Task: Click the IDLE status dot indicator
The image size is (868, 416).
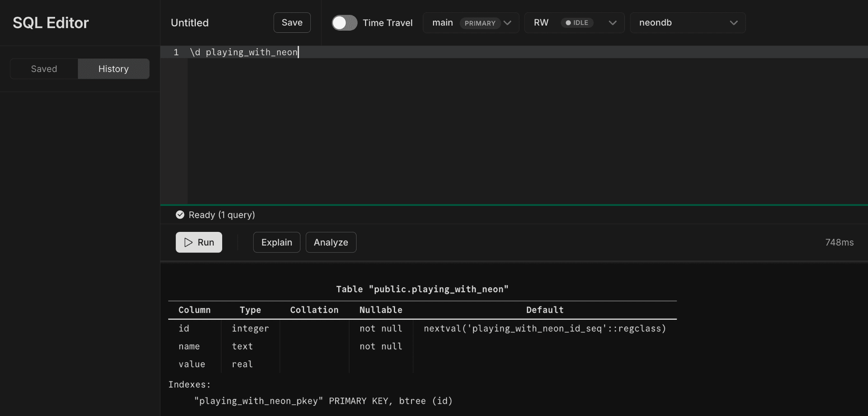Action: 569,23
